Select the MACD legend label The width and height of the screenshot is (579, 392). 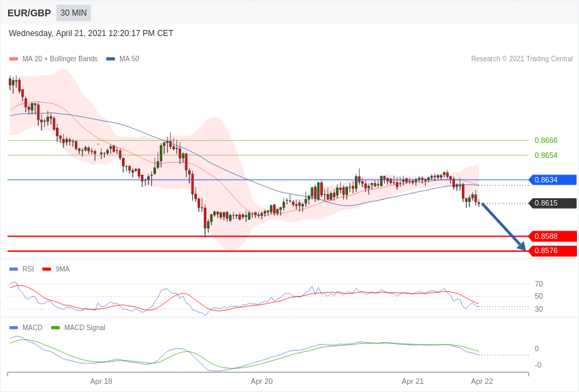(33, 328)
